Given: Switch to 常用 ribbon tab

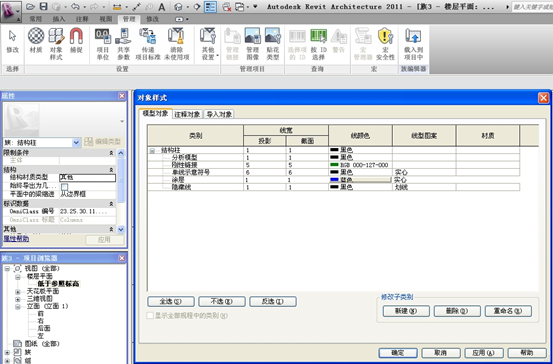Looking at the screenshot, I should coord(35,19).
